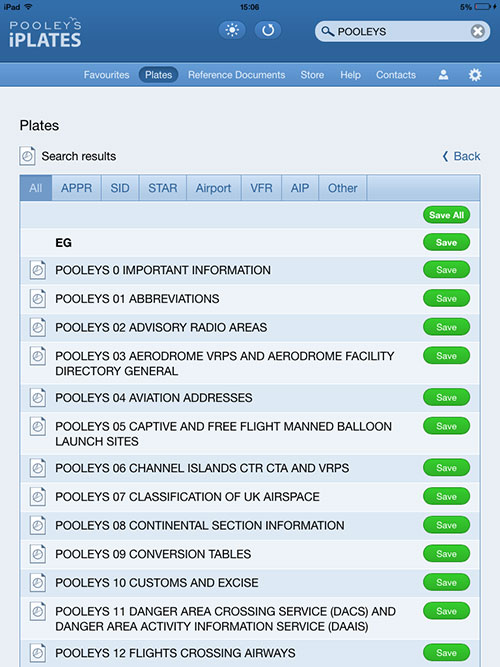
Task: Switch to the AIP tab
Action: [300, 188]
